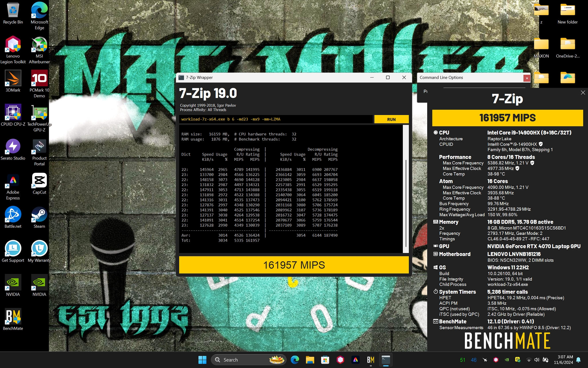Close the BenchMate 7-Zip result panel
The width and height of the screenshot is (588, 368).
pos(583,93)
